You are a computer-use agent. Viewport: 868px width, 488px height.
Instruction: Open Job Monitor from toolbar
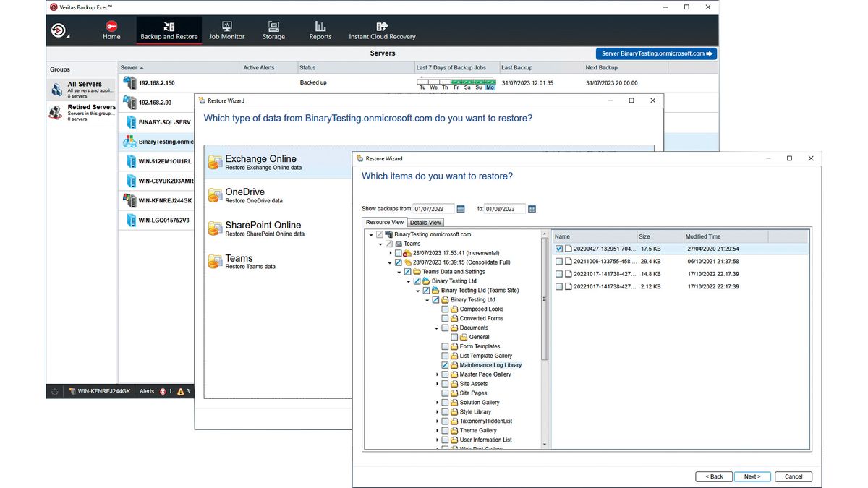(x=226, y=30)
